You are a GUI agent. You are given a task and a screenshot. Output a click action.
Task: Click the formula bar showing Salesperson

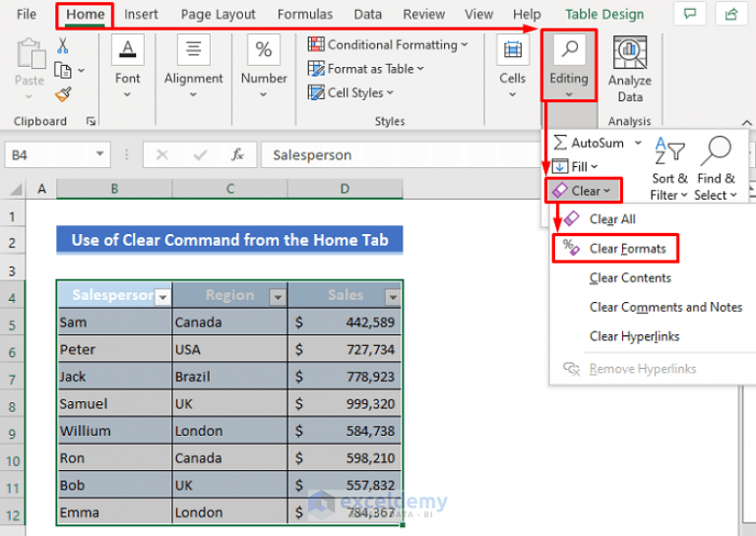[401, 155]
